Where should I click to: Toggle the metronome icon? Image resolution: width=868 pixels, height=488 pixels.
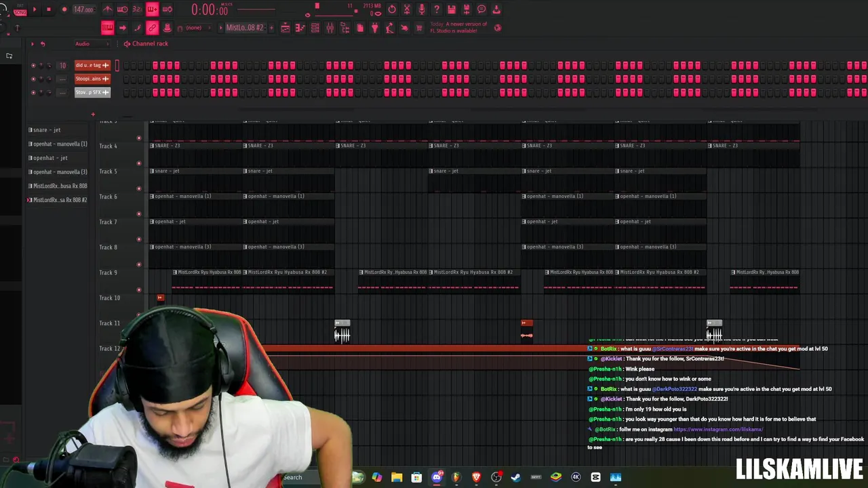pyautogui.click(x=108, y=9)
